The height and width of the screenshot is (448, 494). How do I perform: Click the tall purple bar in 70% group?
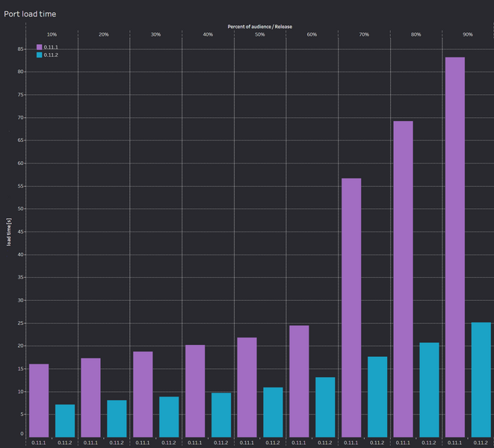[351, 308]
